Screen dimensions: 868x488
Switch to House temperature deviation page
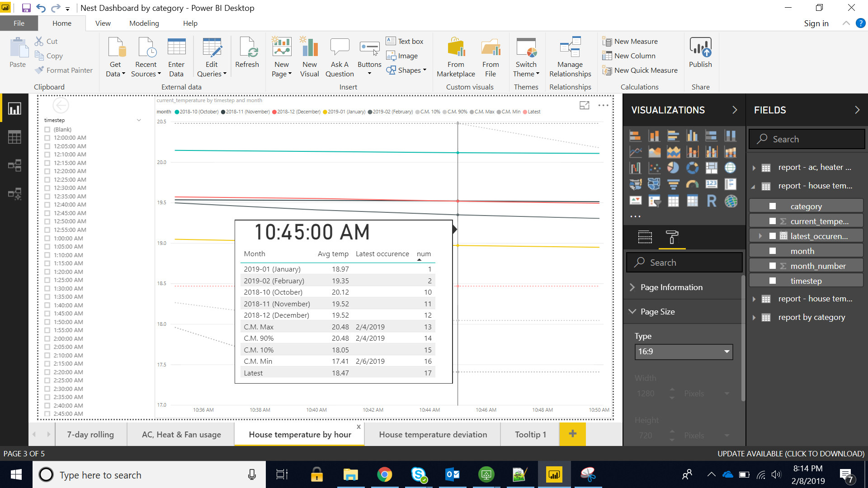pos(433,435)
